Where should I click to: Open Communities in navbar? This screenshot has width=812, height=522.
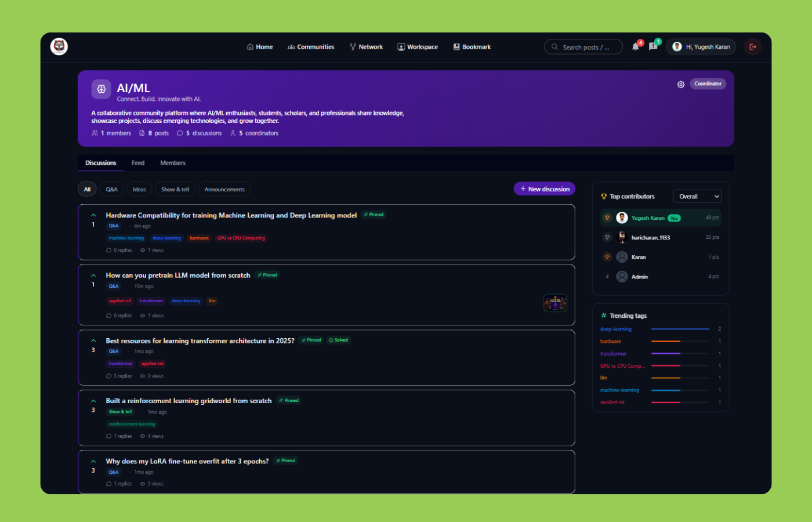311,47
